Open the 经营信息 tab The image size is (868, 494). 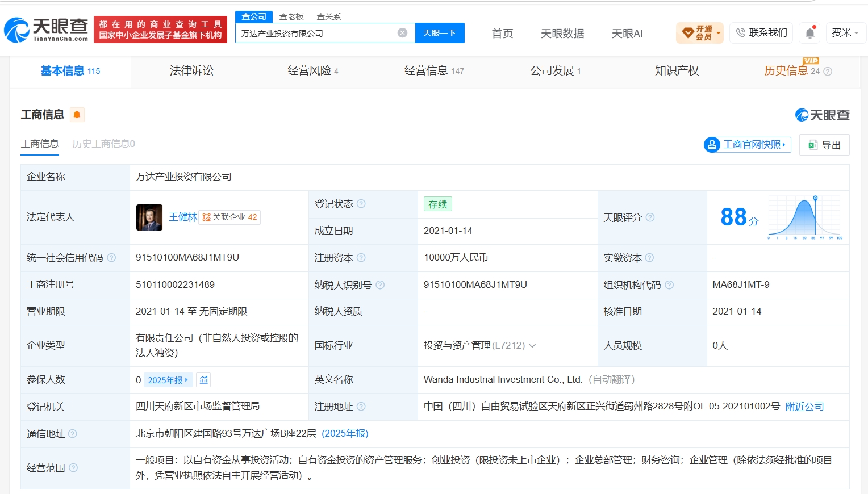click(x=434, y=71)
